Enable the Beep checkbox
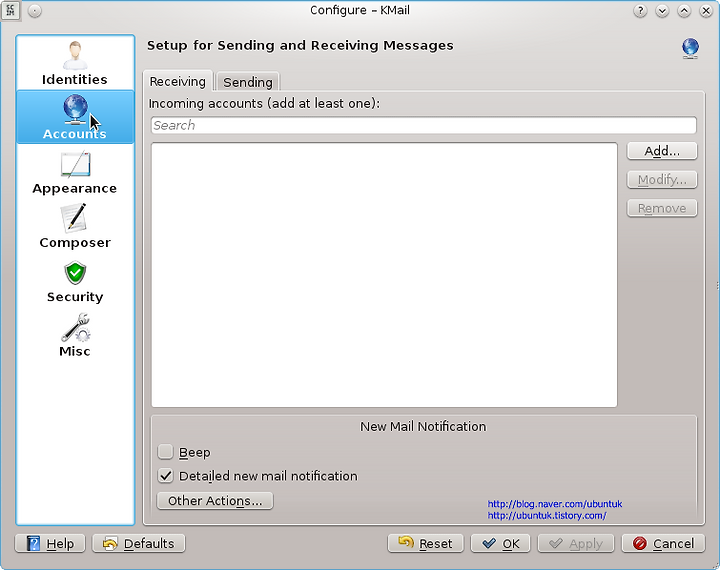 pyautogui.click(x=165, y=452)
